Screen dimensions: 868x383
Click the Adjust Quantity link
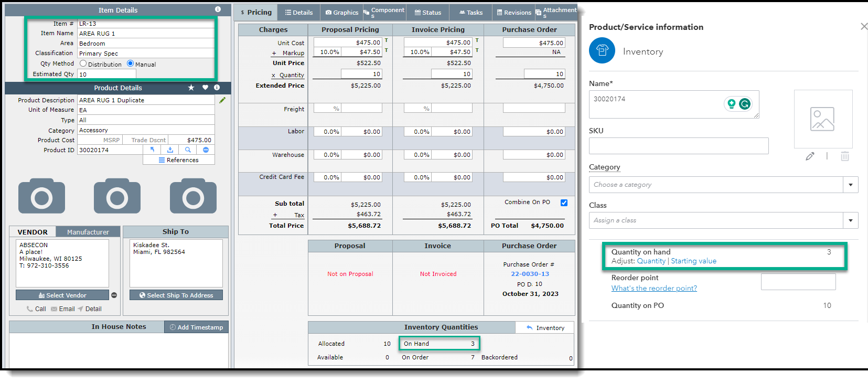pyautogui.click(x=651, y=261)
